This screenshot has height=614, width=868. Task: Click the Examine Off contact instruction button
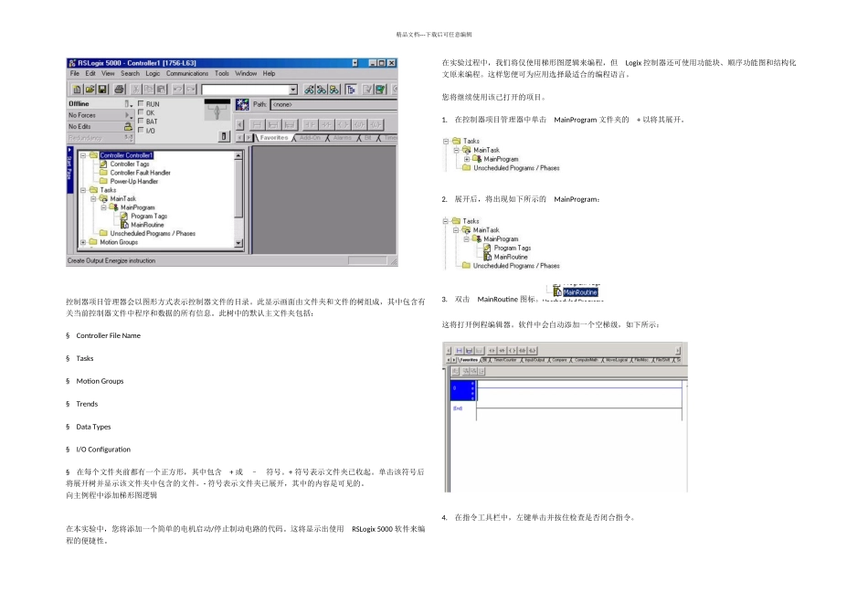tap(326, 124)
